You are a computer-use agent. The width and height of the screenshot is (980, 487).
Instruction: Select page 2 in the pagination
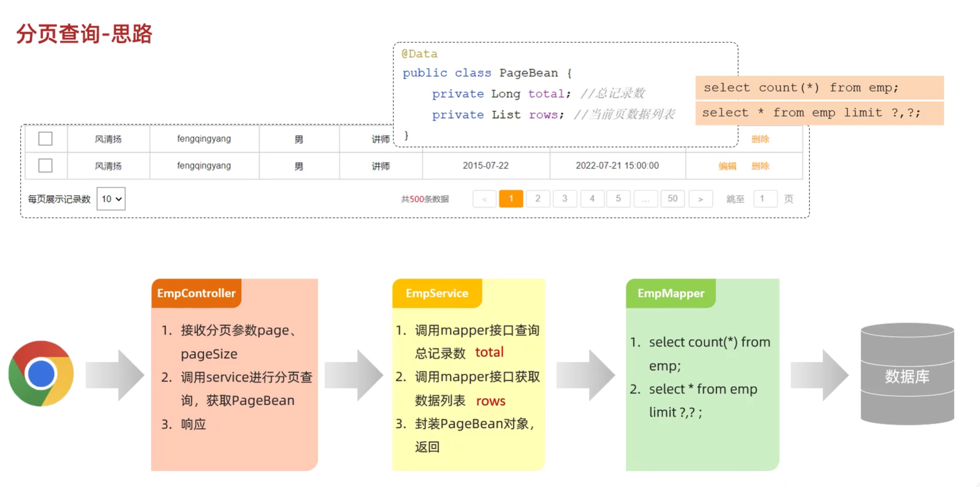(x=538, y=199)
